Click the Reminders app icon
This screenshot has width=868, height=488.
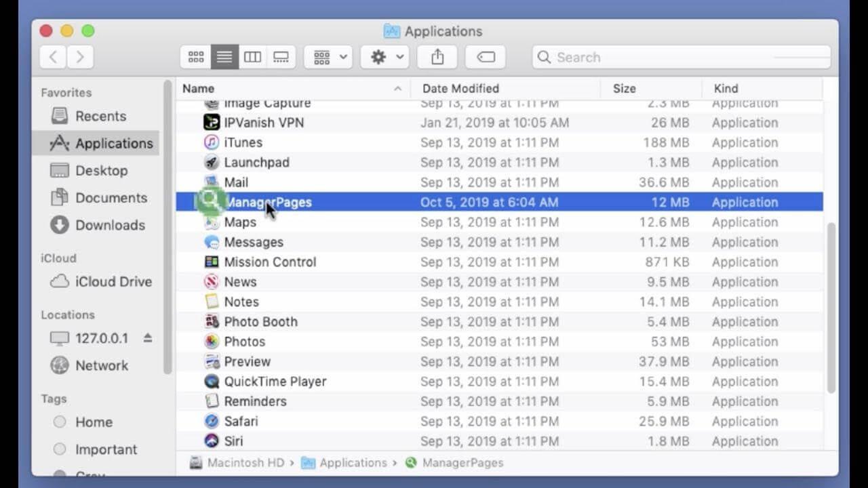point(212,401)
